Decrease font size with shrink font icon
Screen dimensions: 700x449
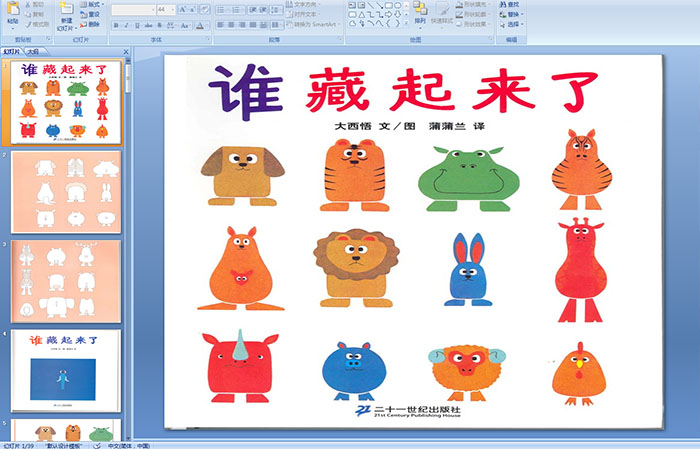click(192, 9)
